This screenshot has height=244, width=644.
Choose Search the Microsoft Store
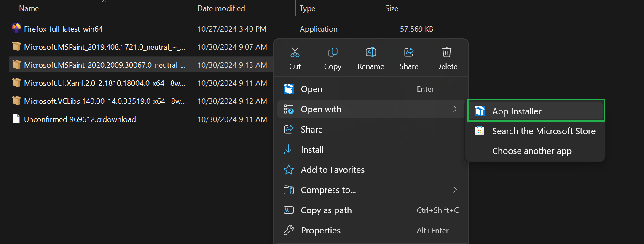(x=535, y=131)
